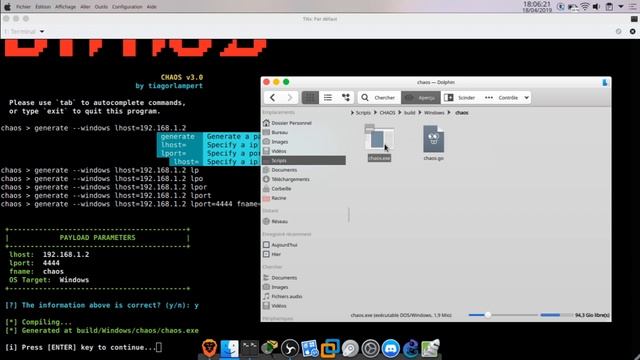The height and width of the screenshot is (360, 640).
Task: Select the Scripts place in sidebar
Action: pos(304,160)
